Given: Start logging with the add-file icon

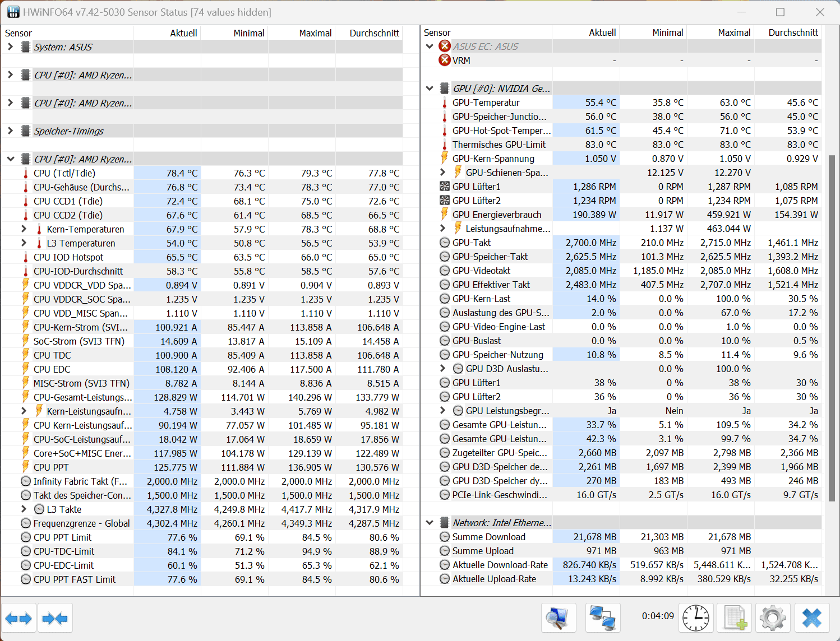Looking at the screenshot, I should (735, 618).
